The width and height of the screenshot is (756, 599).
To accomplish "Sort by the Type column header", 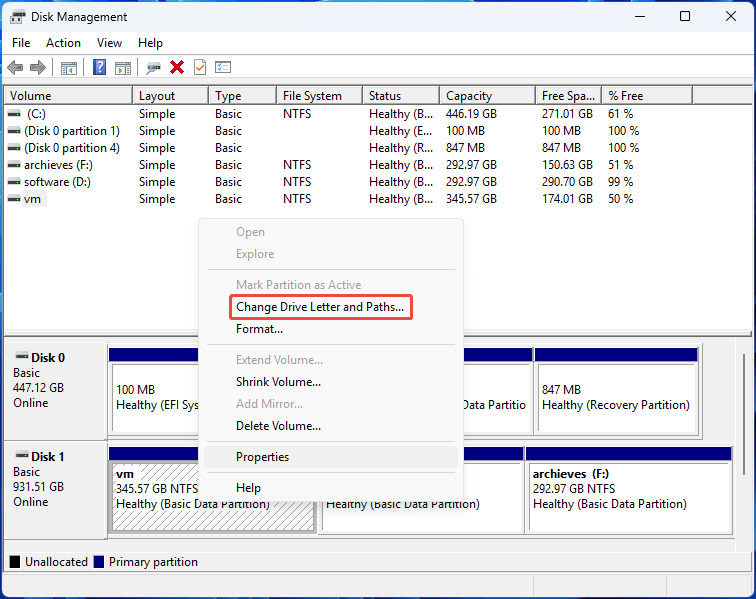I will click(x=243, y=95).
